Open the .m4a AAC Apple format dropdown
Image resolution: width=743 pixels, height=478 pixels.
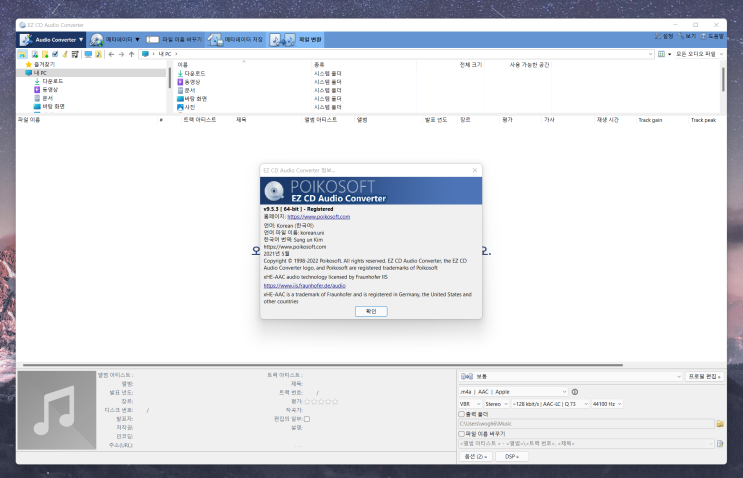pos(513,392)
